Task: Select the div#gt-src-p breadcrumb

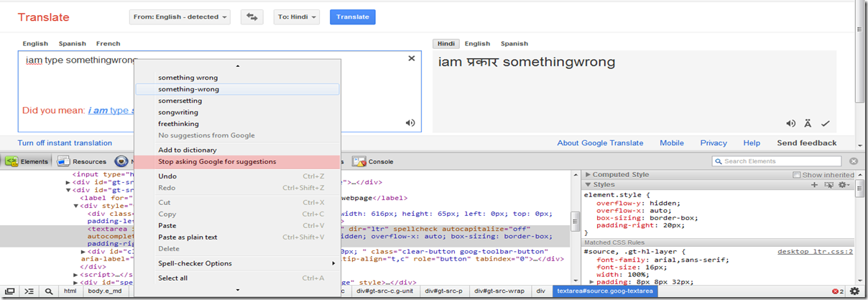Action: (442, 291)
